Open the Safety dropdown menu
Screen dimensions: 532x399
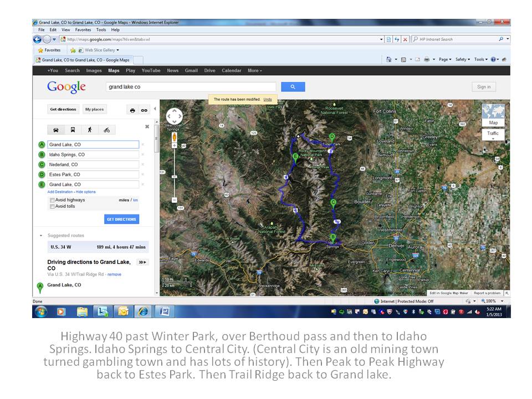[x=463, y=59]
